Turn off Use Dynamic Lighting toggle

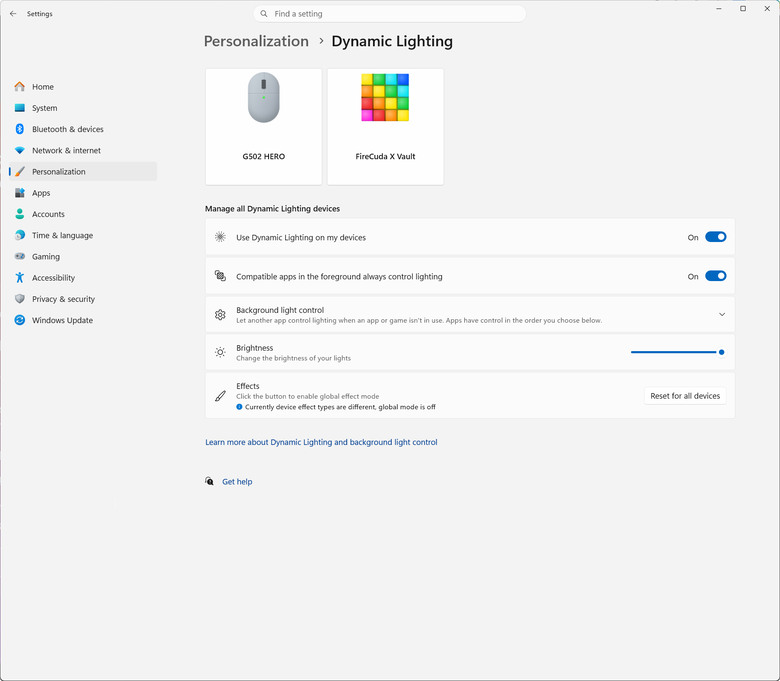tap(715, 237)
